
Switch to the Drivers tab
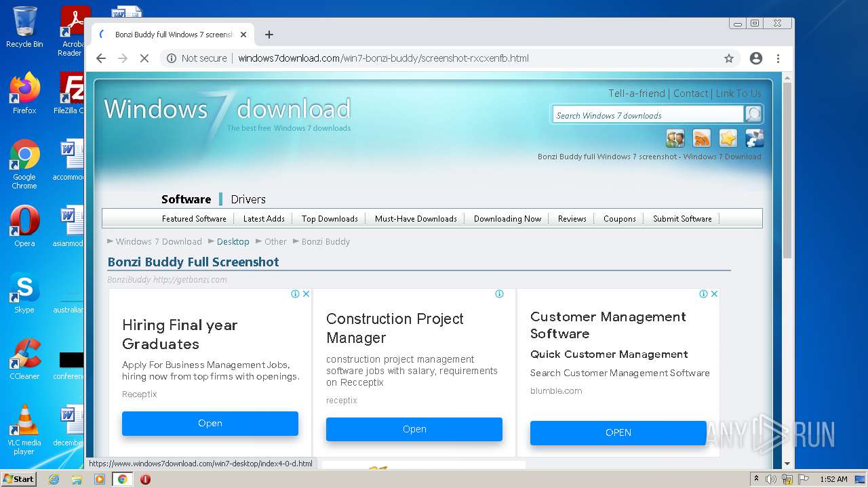(x=248, y=199)
